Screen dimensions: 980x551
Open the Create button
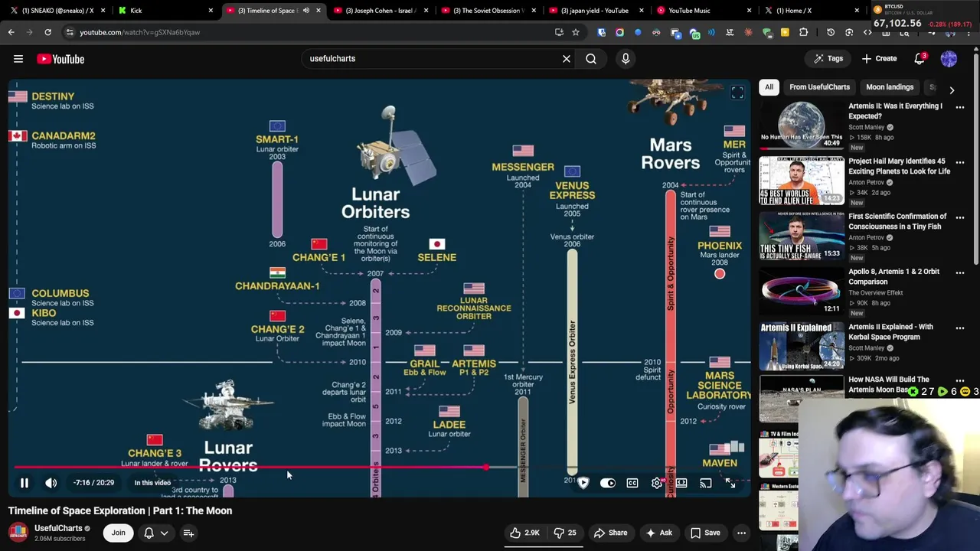[878, 59]
